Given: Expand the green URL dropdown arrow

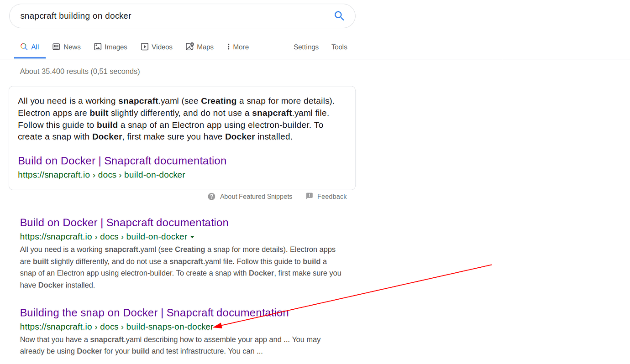Looking at the screenshot, I should pos(193,237).
